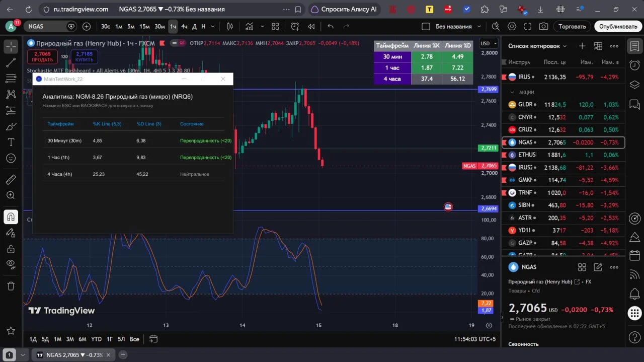Select the crosshair cursor tool
The width and height of the screenshot is (644, 362).
(x=11, y=46)
